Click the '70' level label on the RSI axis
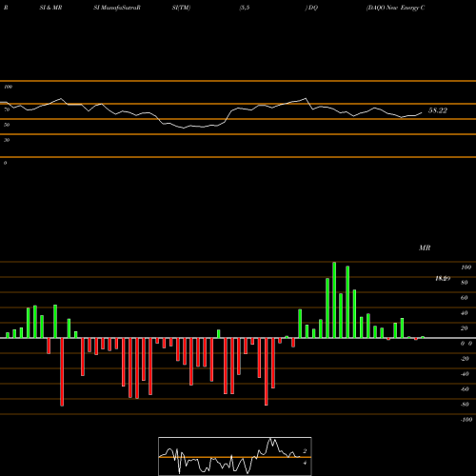The image size is (476, 476). pos(7,109)
